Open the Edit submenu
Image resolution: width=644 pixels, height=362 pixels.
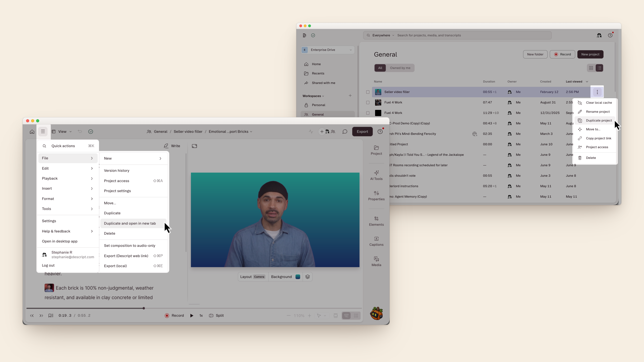pos(68,168)
